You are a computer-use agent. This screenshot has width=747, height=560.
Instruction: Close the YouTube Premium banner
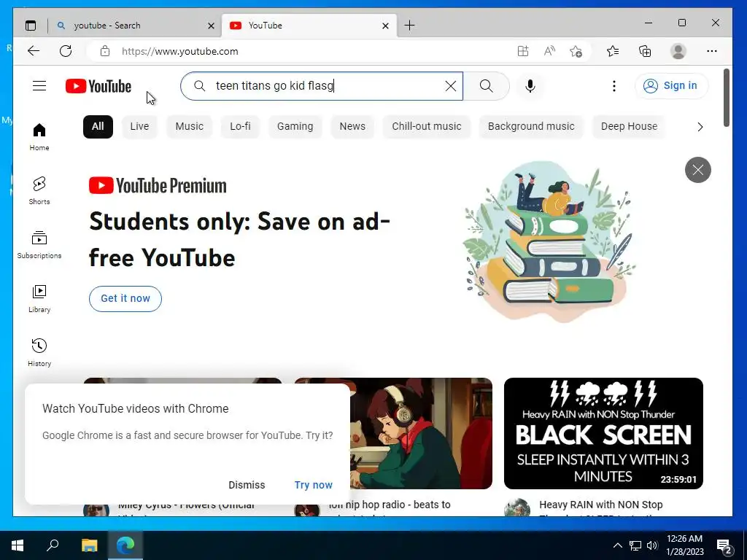tap(697, 170)
